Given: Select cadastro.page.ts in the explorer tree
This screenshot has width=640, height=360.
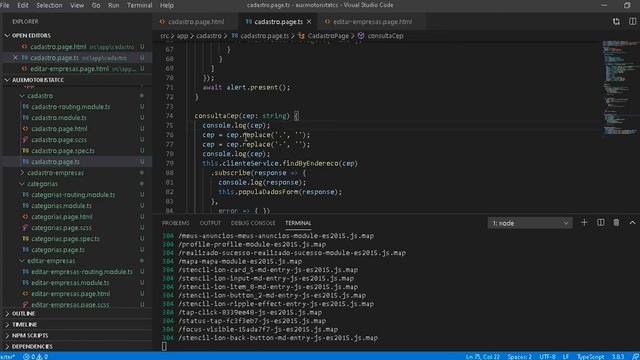Looking at the screenshot, I should pyautogui.click(x=56, y=162).
